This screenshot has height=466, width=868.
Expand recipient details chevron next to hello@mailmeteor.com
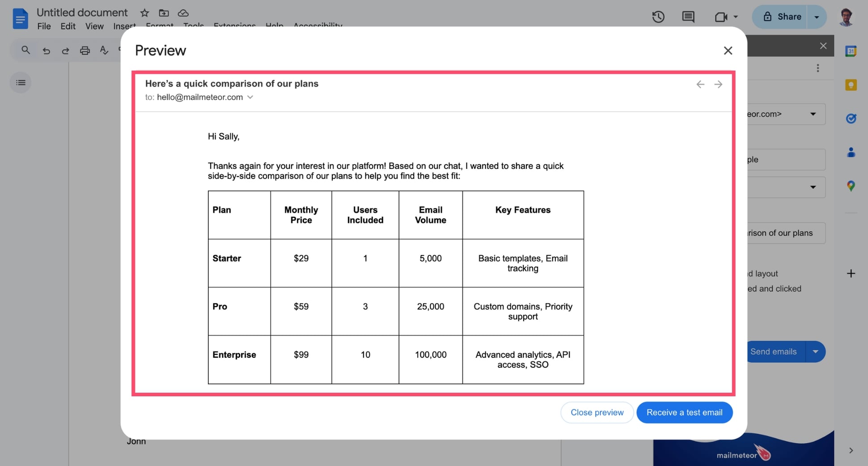coord(250,97)
